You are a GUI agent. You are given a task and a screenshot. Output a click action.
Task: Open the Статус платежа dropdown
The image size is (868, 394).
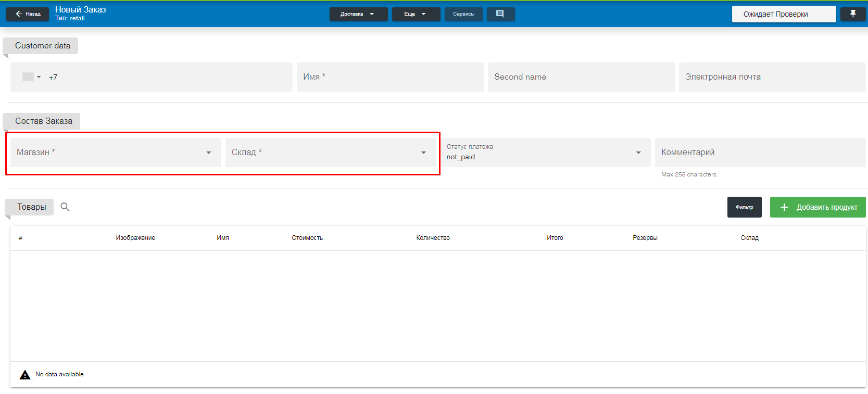click(546, 152)
